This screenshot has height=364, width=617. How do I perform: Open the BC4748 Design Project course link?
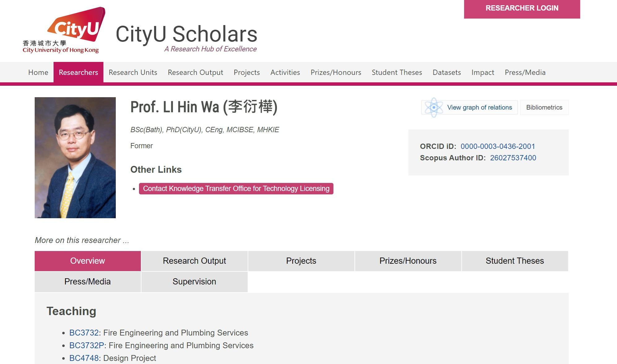pyautogui.click(x=84, y=358)
